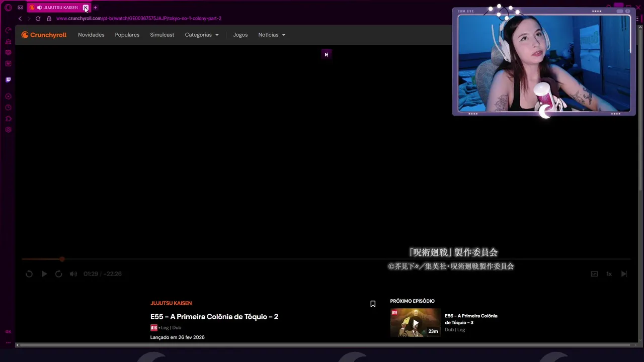This screenshot has height=362, width=644.
Task: Open the Simulcast page
Action: pyautogui.click(x=162, y=35)
